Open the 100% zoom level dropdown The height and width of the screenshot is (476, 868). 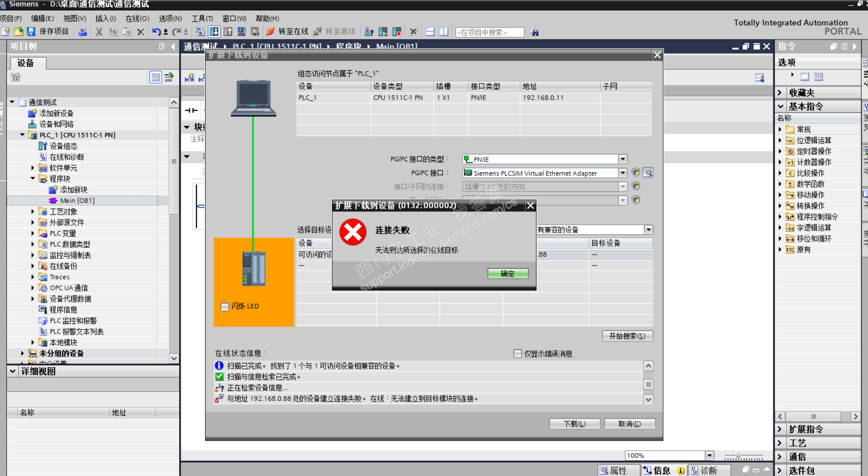(x=709, y=455)
